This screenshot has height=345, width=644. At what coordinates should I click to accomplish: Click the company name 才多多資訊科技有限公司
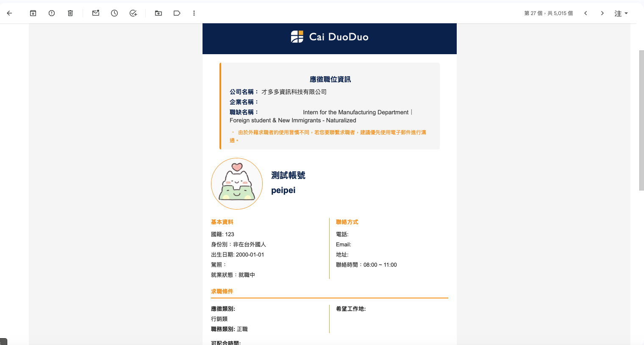click(x=294, y=92)
